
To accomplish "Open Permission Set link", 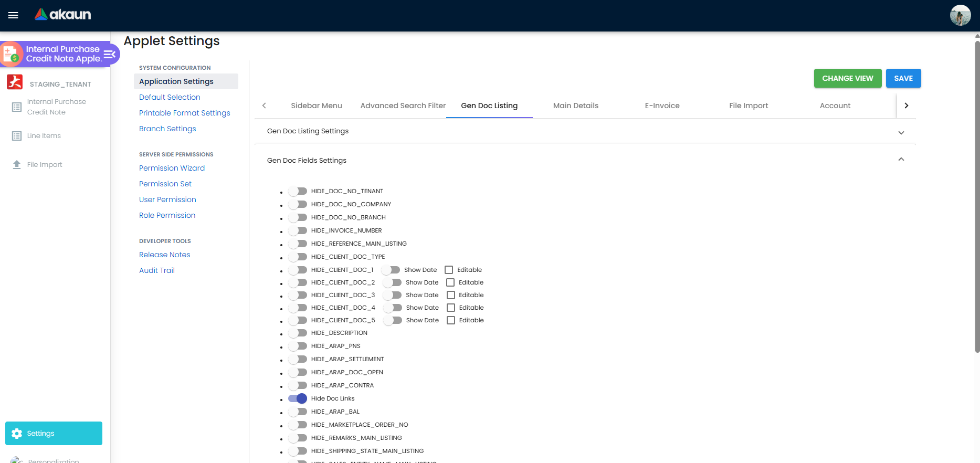I will tap(165, 184).
